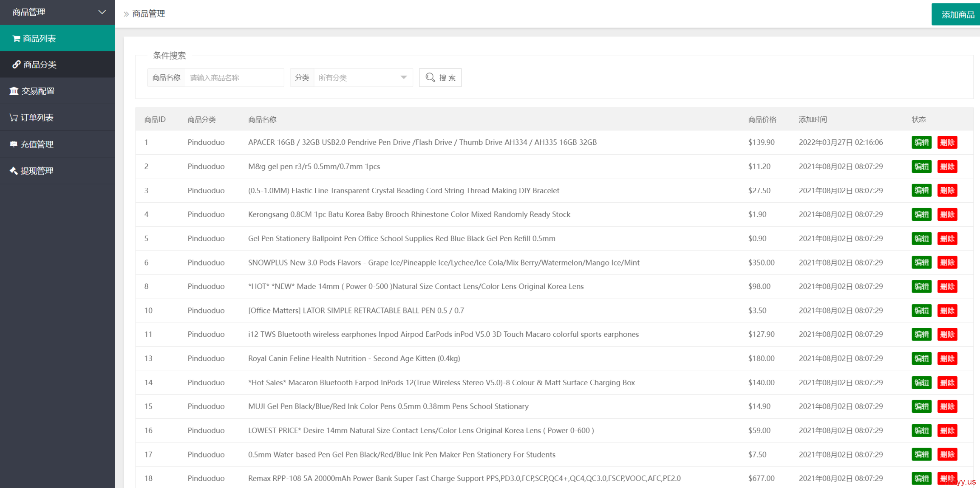Click the Royal Canin Feline Health Nutrition name
The width and height of the screenshot is (980, 488).
[354, 358]
